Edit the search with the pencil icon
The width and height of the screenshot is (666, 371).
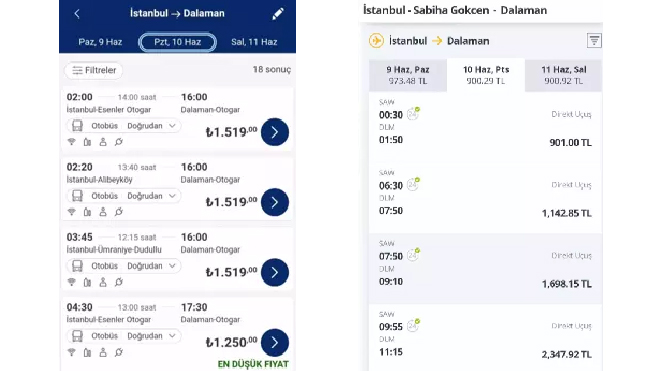[278, 14]
